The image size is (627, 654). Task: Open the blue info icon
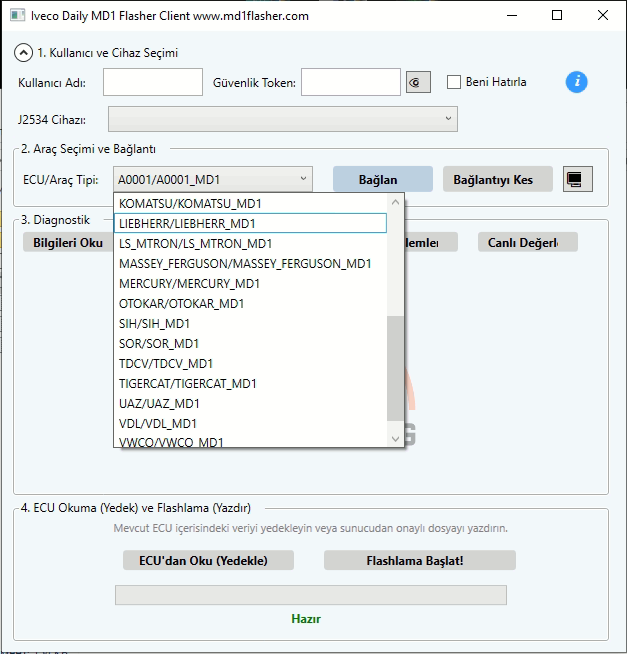577,82
